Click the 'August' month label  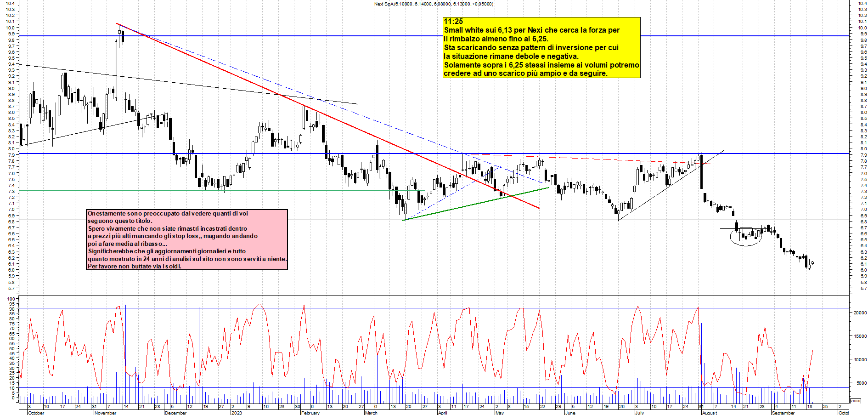709,413
